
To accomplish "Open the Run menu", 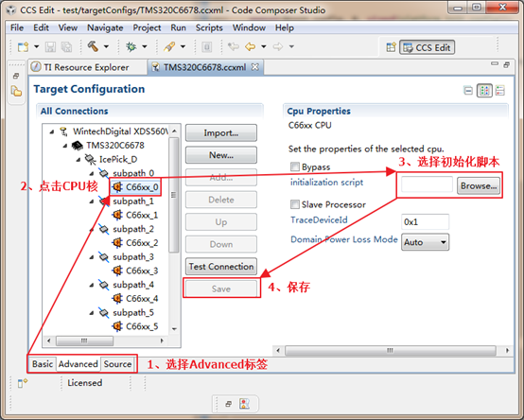I will click(178, 27).
